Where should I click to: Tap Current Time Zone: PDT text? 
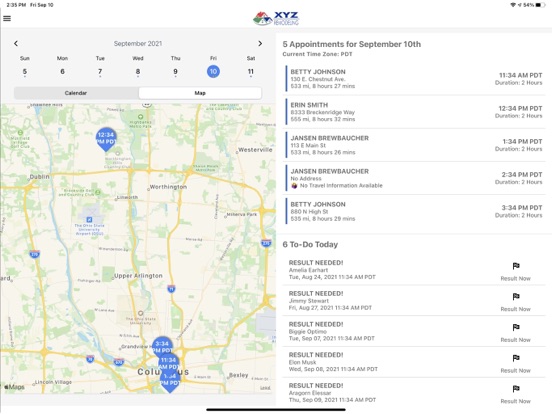point(317,54)
